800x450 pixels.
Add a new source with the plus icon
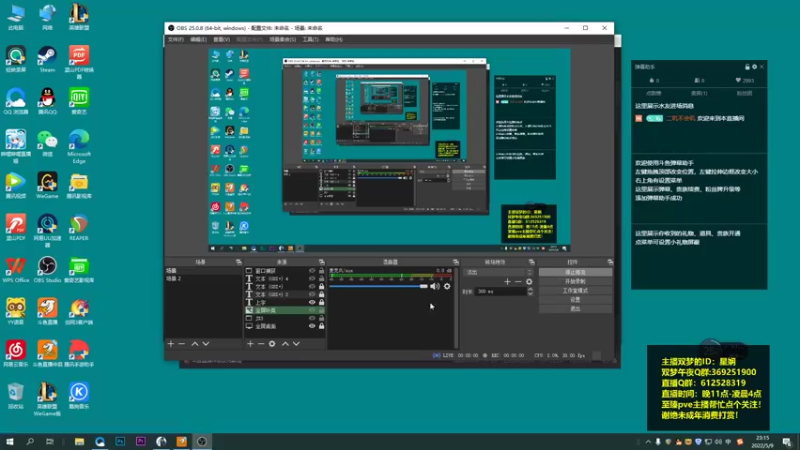point(250,344)
